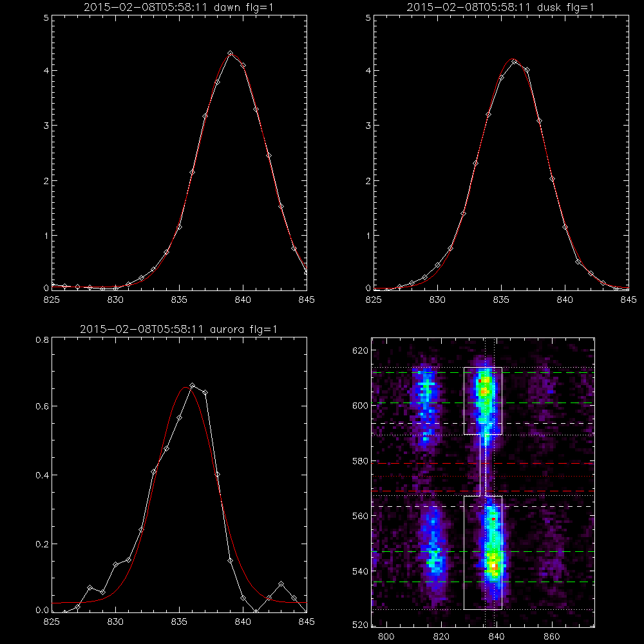
Task: Select y-axis label 0.4 on aurora plot
Action: point(43,475)
